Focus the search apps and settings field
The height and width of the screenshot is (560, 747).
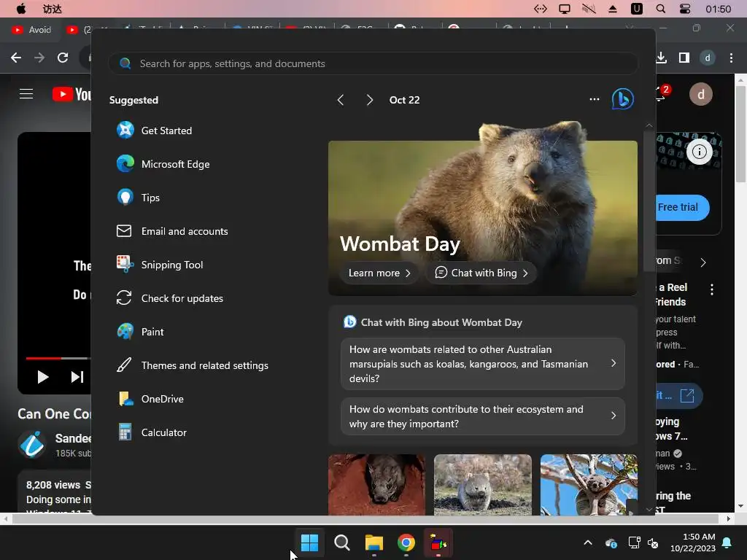pos(373,63)
